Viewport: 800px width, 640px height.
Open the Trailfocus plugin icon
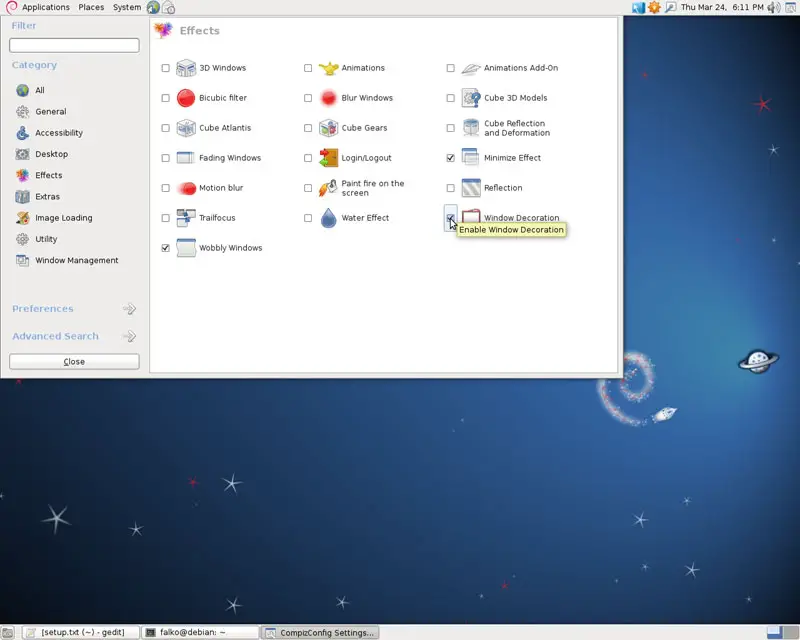point(186,218)
